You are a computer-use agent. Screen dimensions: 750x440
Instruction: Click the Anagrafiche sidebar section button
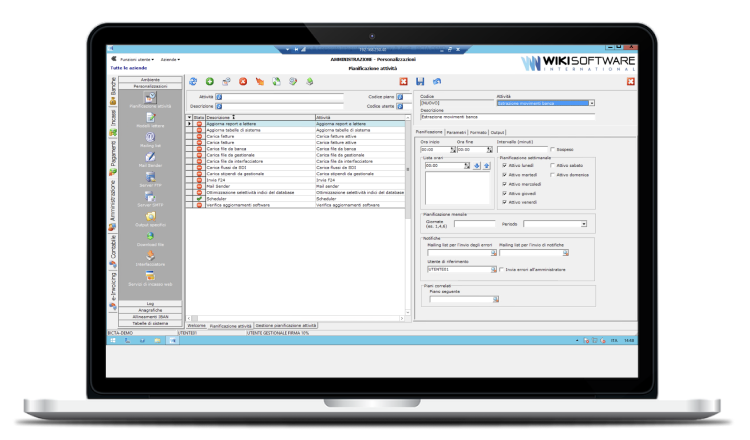[x=150, y=309]
